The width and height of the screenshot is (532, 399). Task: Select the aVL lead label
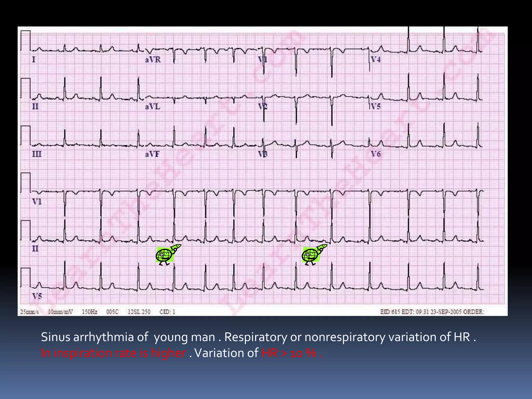click(x=152, y=107)
